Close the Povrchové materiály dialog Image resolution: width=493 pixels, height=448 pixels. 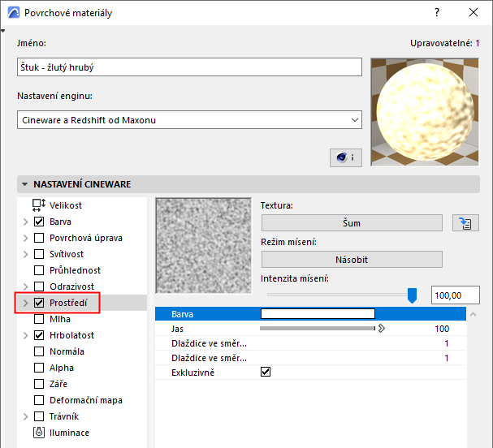474,12
